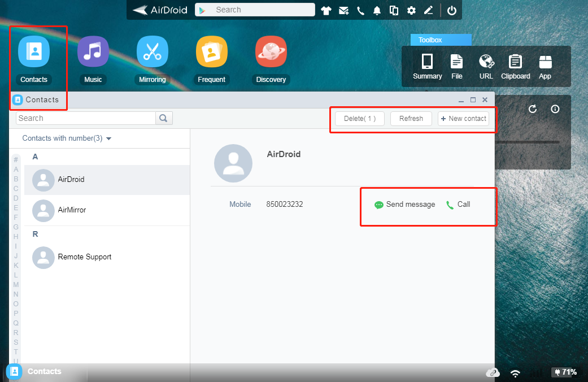The image size is (588, 382).
Task: Open the Contacts app icon
Action: click(x=34, y=51)
